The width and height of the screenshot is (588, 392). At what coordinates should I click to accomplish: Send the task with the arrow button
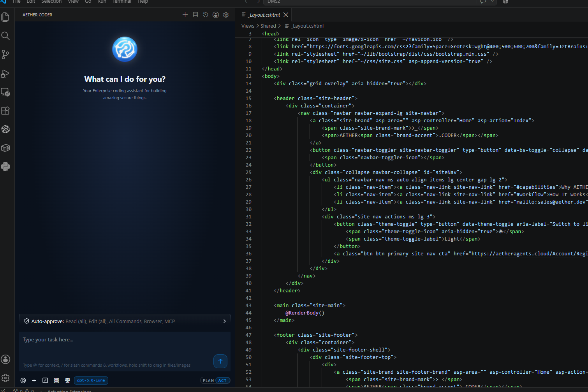[220, 361]
